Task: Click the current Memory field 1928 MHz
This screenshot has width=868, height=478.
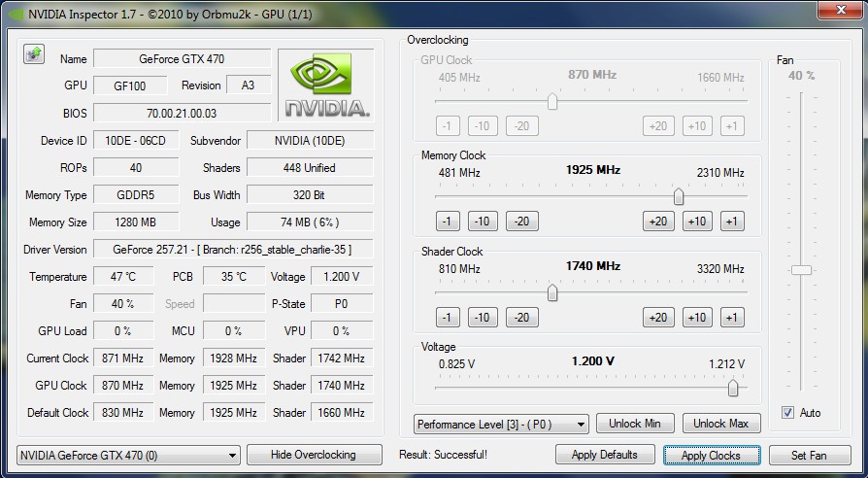Action: [234, 358]
